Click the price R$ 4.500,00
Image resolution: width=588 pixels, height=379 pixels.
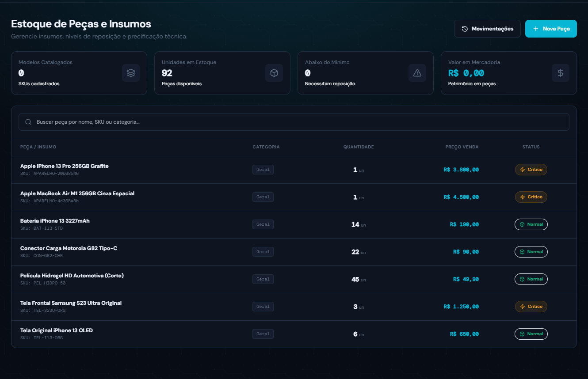point(461,197)
